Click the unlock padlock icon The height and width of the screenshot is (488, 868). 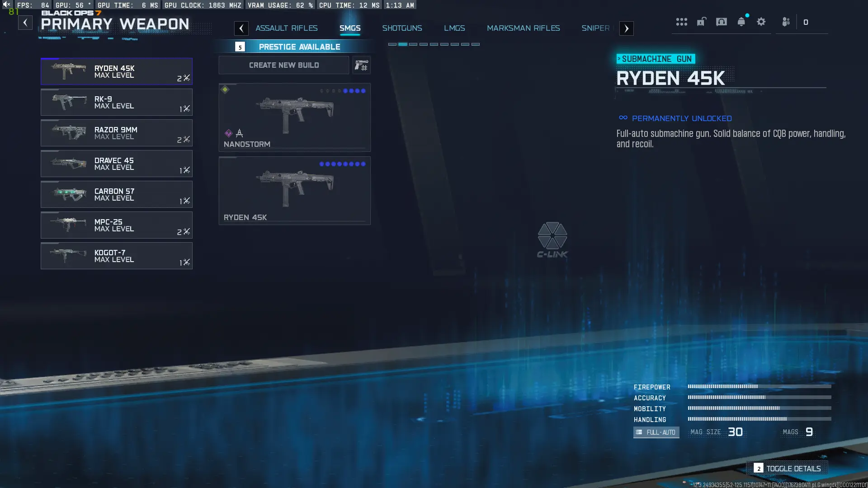(701, 22)
